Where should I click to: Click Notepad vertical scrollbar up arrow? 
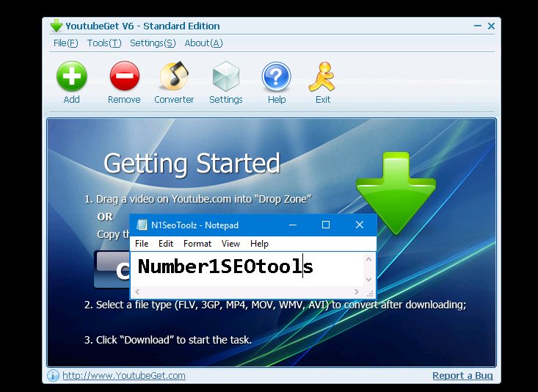pos(369,259)
